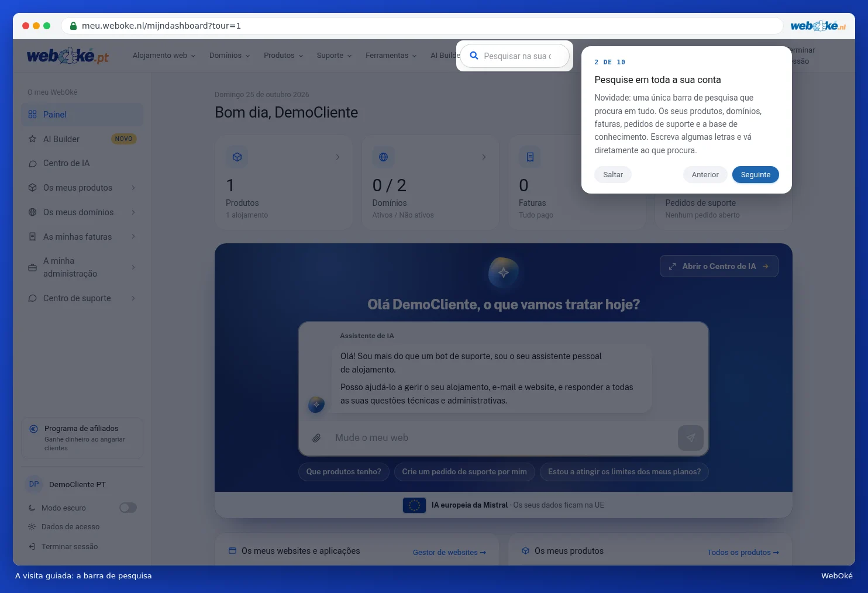Click the search magnifier icon

pos(474,56)
